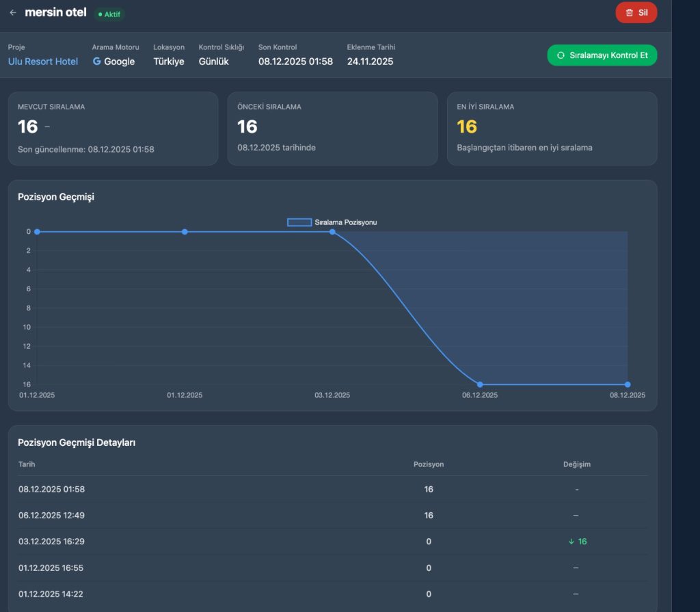Click the back arrow beside mersin otel
700x612 pixels.
click(x=13, y=13)
